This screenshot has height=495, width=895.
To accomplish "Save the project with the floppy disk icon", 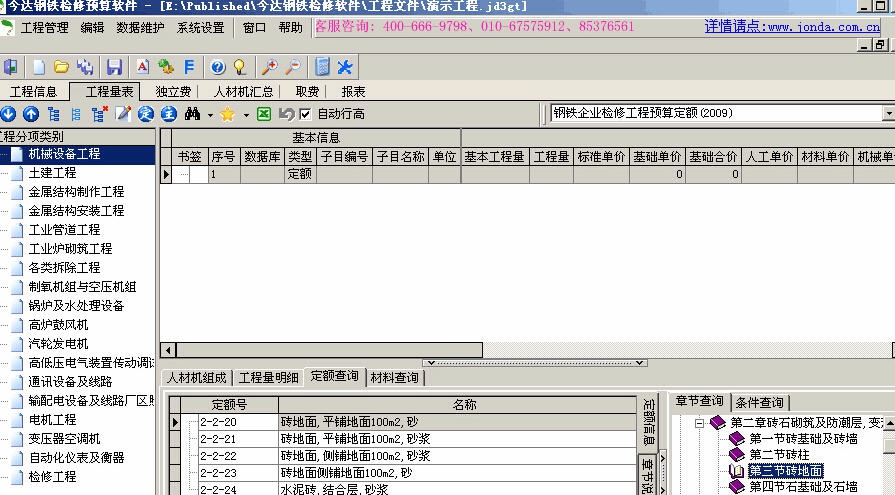I will [x=114, y=67].
